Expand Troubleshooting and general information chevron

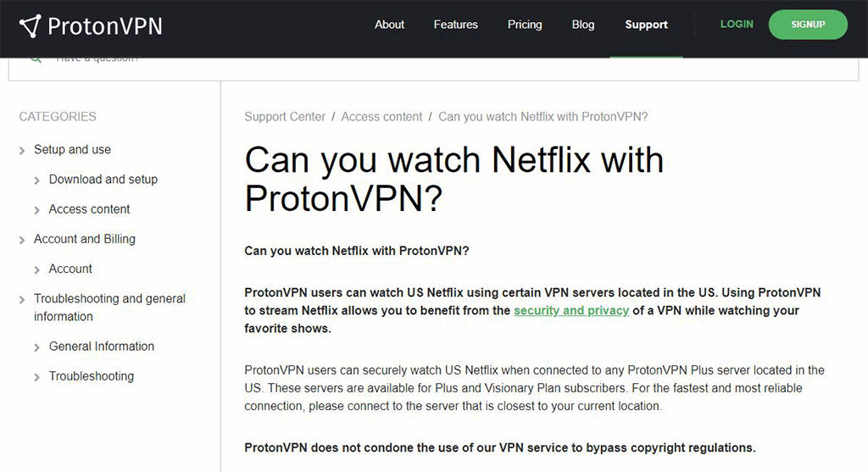[x=22, y=299]
